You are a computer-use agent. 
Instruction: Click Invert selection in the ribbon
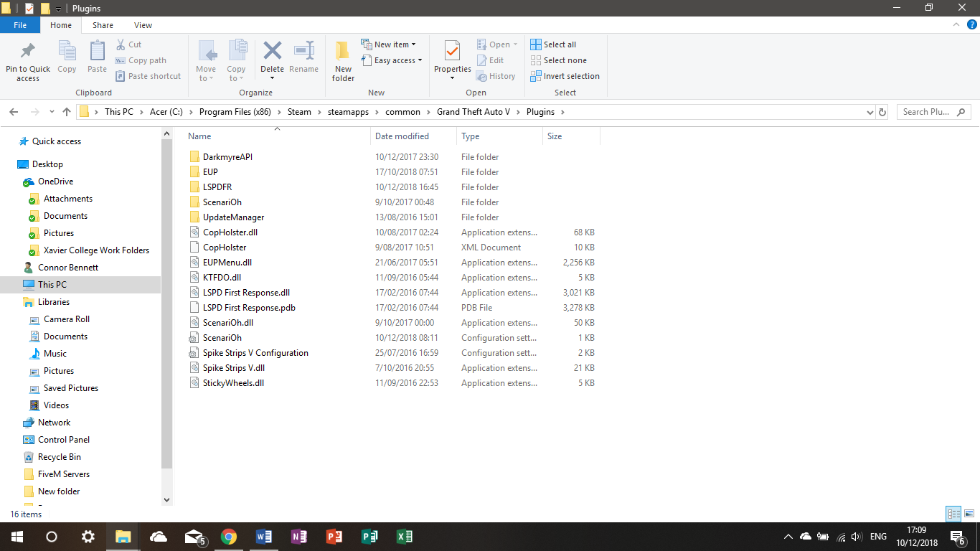pyautogui.click(x=565, y=76)
